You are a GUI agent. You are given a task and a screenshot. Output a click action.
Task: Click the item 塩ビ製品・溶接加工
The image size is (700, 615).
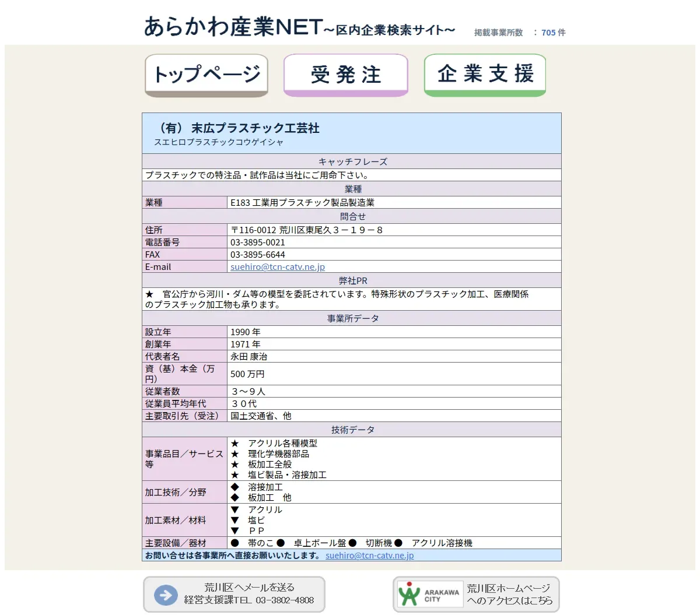(287, 475)
